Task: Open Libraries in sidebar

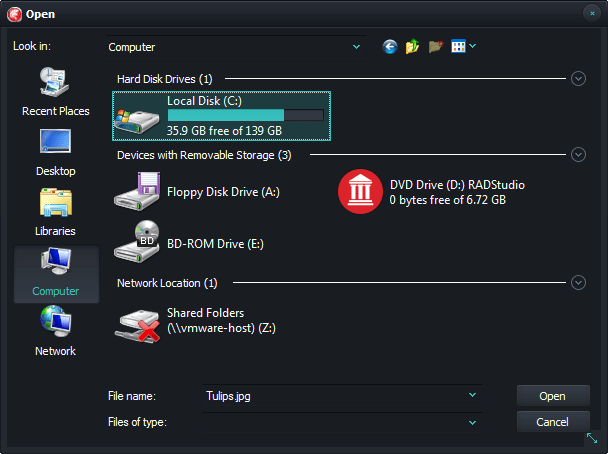Action: 56,212
